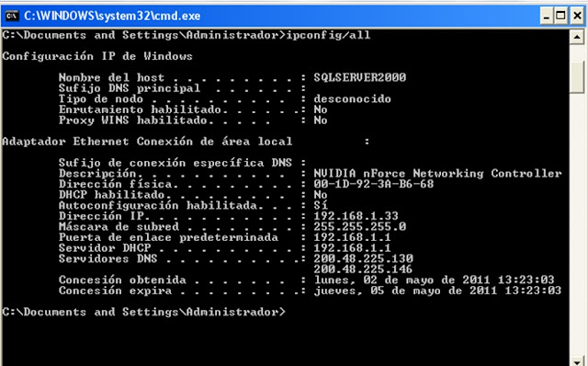The width and height of the screenshot is (588, 366).
Task: Close the cmd.exe window
Action: coord(577,16)
